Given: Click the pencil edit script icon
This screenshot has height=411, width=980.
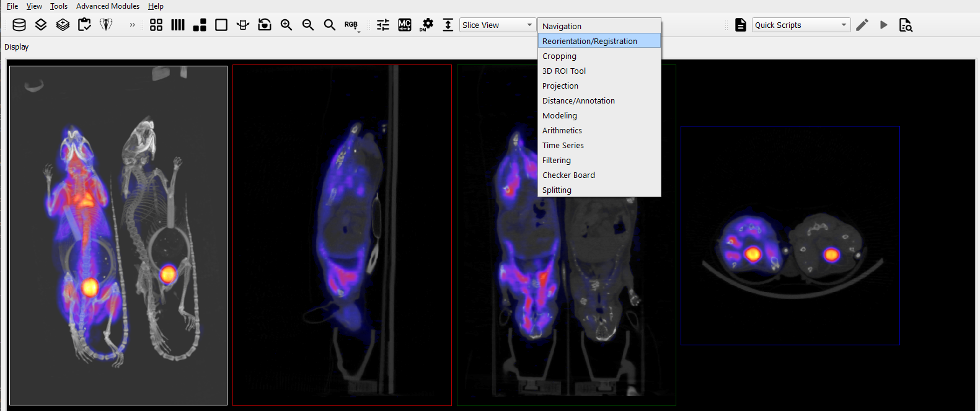Looking at the screenshot, I should [x=862, y=25].
